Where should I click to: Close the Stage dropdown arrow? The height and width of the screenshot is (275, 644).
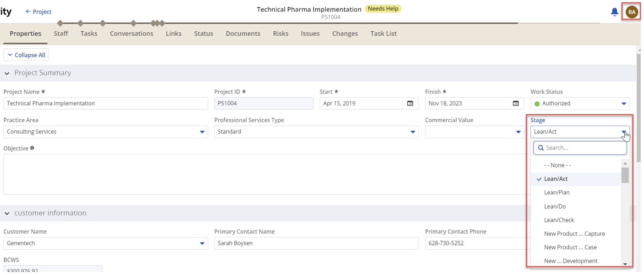[x=624, y=132]
